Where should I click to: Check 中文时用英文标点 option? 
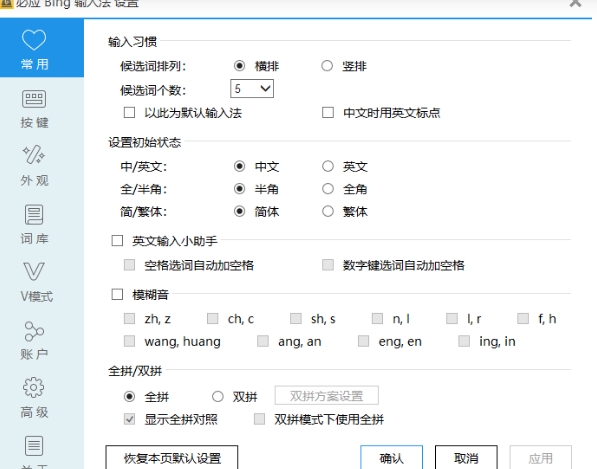[x=328, y=113]
